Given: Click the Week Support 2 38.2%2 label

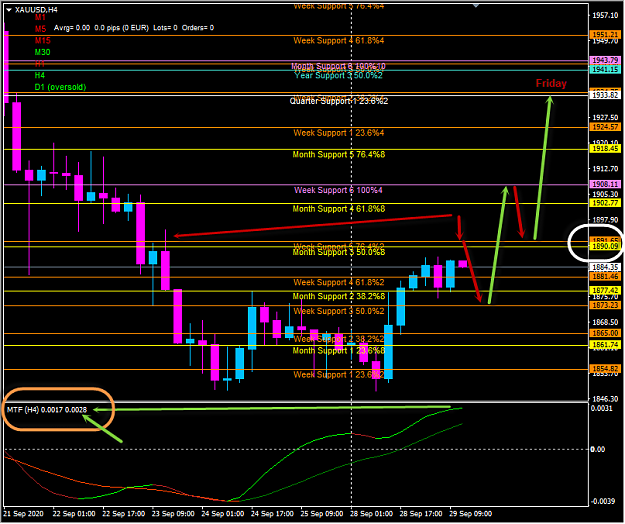Looking at the screenshot, I should coord(339,339).
